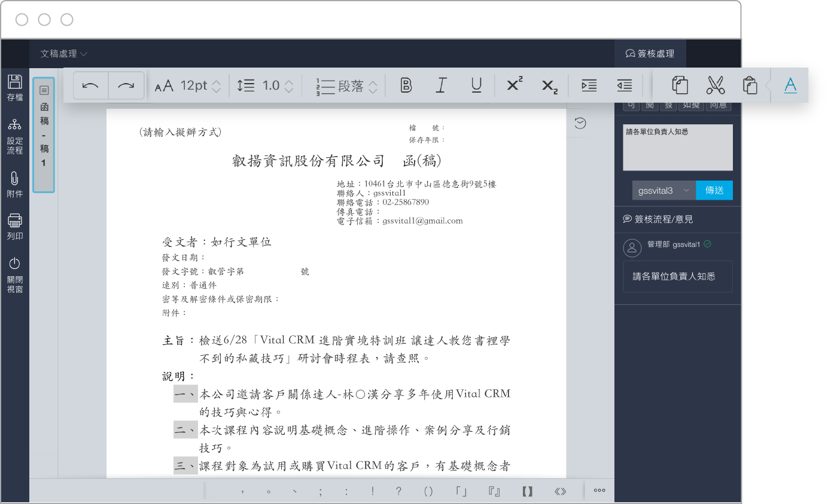Collapse toolbar using the small left arrow
This screenshot has height=504, width=831.
[768, 85]
